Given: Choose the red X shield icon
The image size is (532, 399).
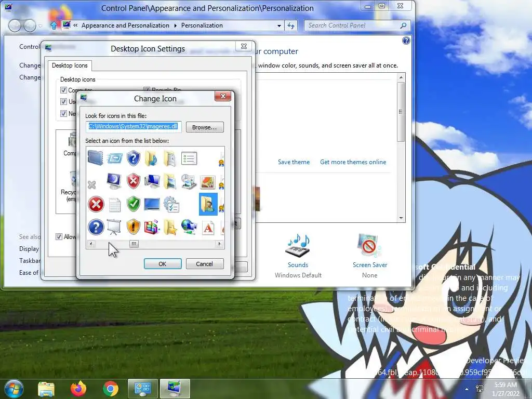Looking at the screenshot, I should [x=134, y=181].
